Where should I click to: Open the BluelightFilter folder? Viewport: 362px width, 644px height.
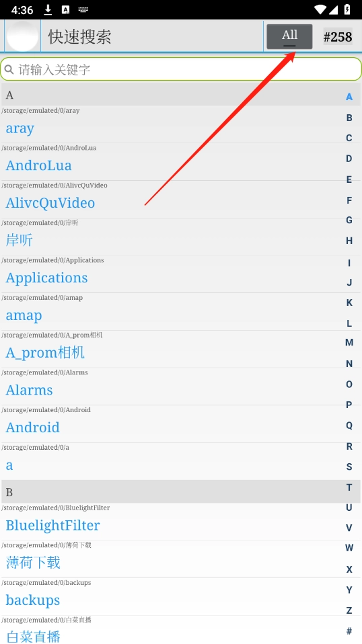point(181,522)
